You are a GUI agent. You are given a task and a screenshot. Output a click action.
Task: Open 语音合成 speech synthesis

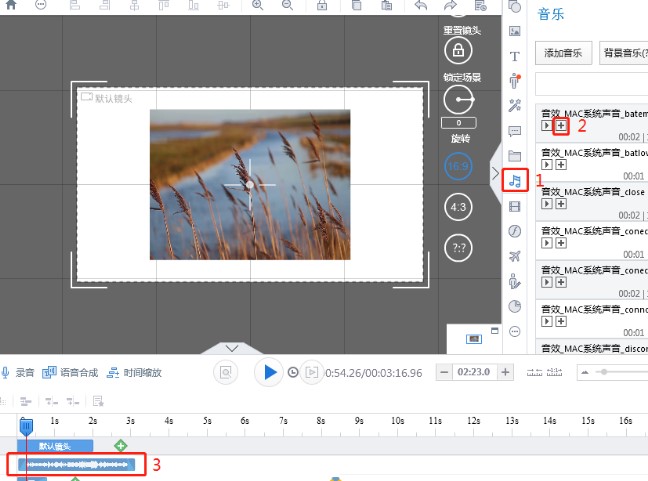(70, 373)
